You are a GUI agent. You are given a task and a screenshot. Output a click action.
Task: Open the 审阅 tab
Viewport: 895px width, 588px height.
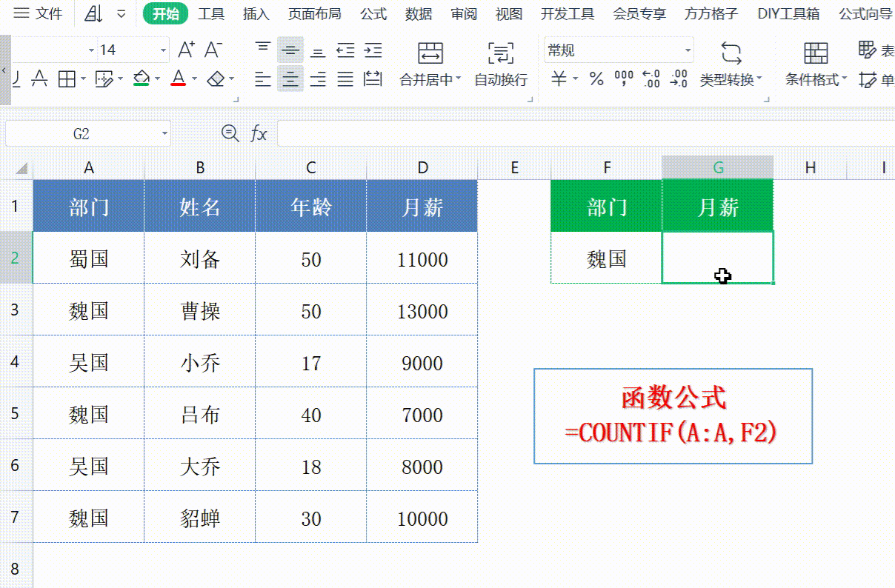click(464, 13)
